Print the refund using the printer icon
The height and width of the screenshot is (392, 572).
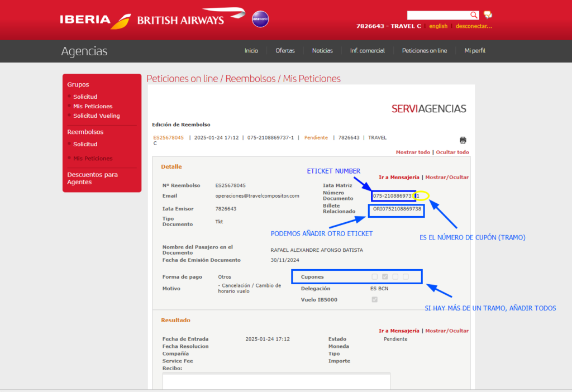(463, 140)
